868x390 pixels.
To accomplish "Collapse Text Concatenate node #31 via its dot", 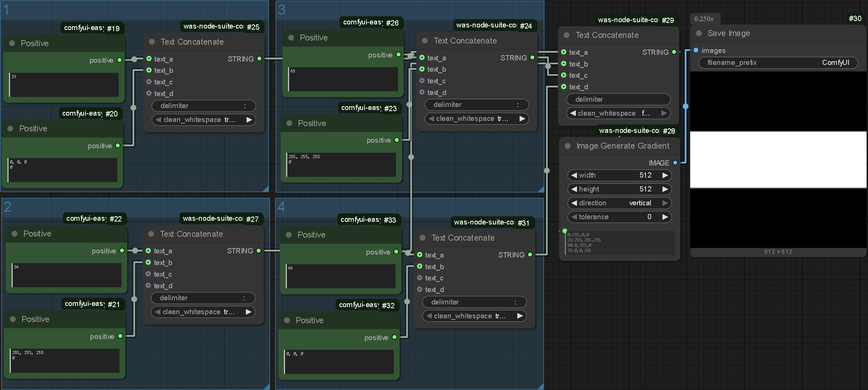I will click(423, 238).
